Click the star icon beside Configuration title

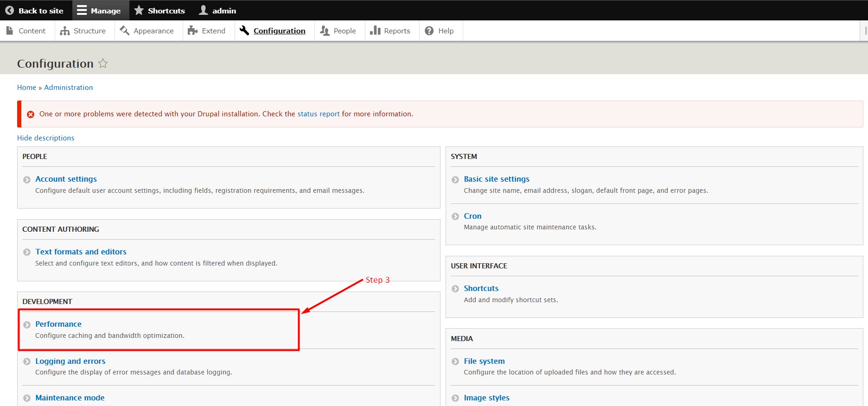tap(103, 63)
